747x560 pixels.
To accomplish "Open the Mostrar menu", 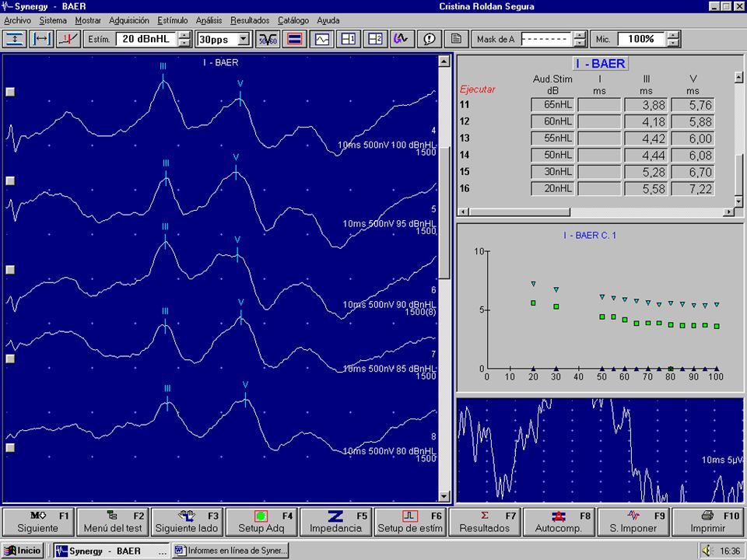I will point(88,20).
